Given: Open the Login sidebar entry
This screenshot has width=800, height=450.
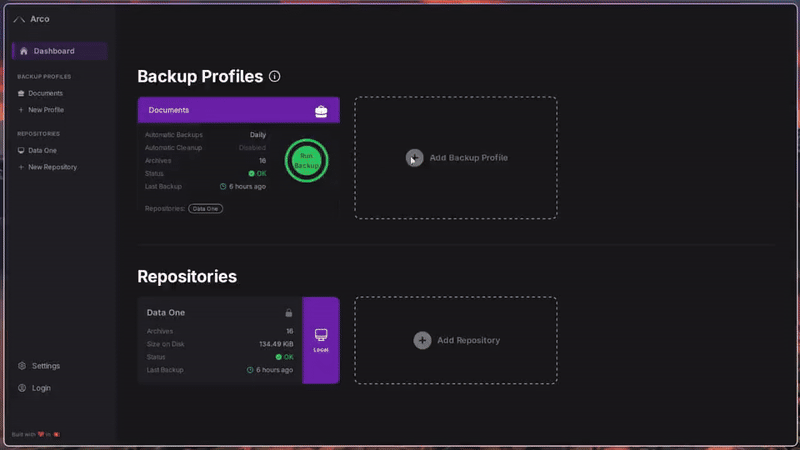Looking at the screenshot, I should click(x=41, y=388).
